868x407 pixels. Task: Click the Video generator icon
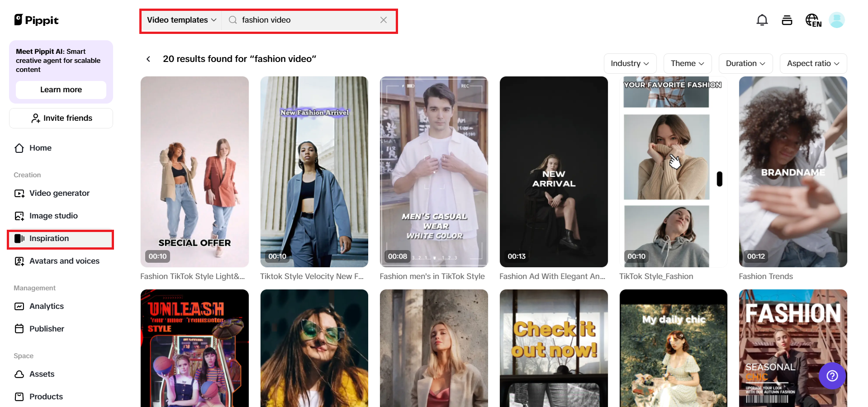(19, 193)
